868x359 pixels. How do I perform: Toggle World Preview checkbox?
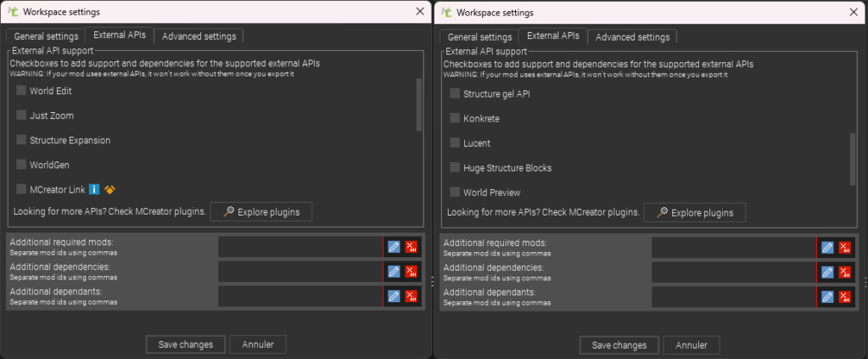[x=455, y=193]
